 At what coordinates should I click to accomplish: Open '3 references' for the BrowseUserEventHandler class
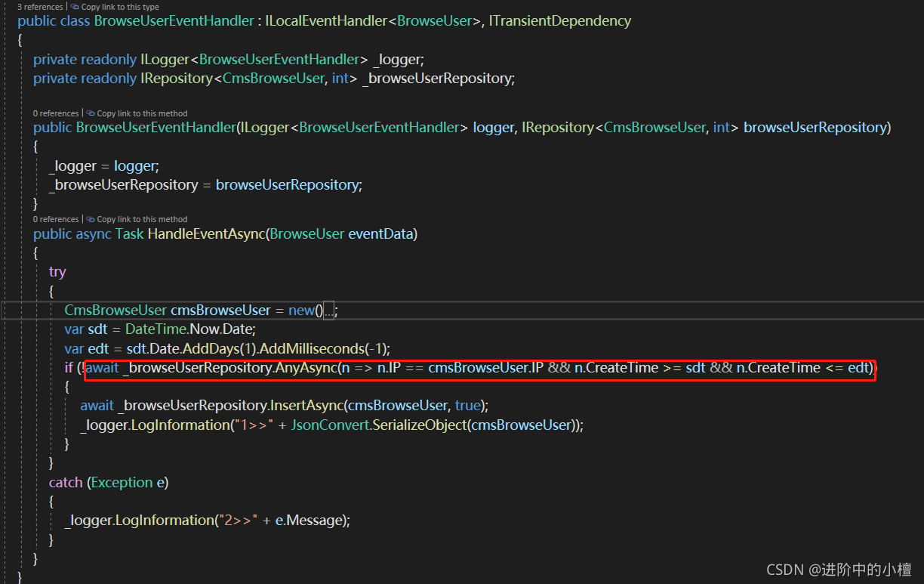[x=39, y=7]
